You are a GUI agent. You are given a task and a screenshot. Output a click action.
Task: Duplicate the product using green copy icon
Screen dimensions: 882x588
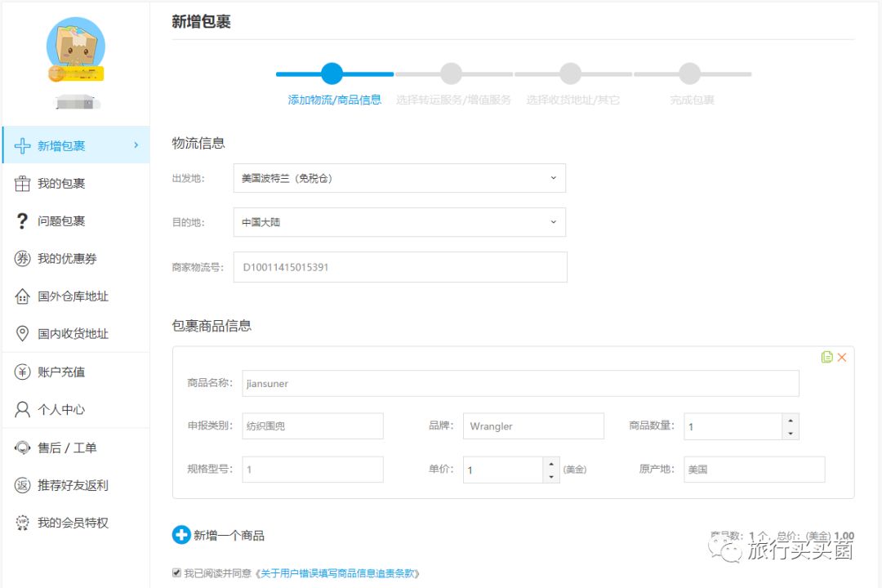[x=826, y=357]
